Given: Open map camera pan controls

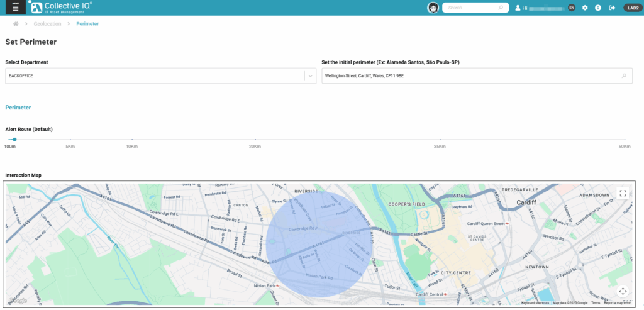Looking at the screenshot, I should pyautogui.click(x=623, y=291).
